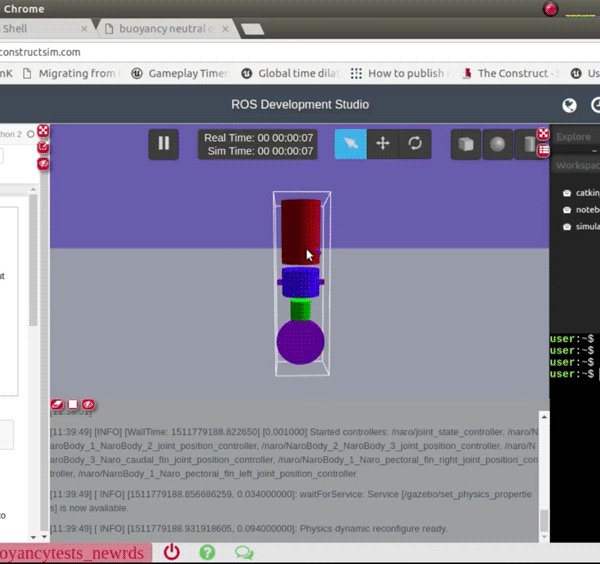
Task: Click the red stop square in log console
Action: pos(73,404)
